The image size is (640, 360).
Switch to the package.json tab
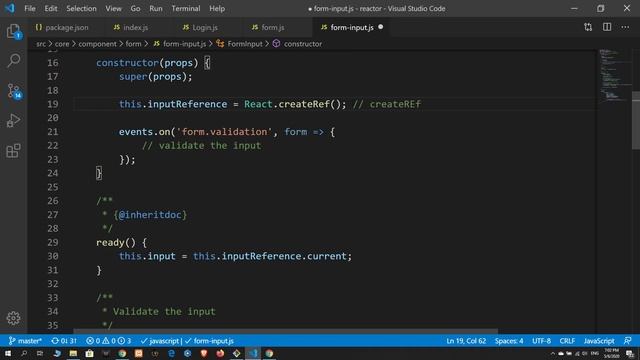tap(62, 27)
